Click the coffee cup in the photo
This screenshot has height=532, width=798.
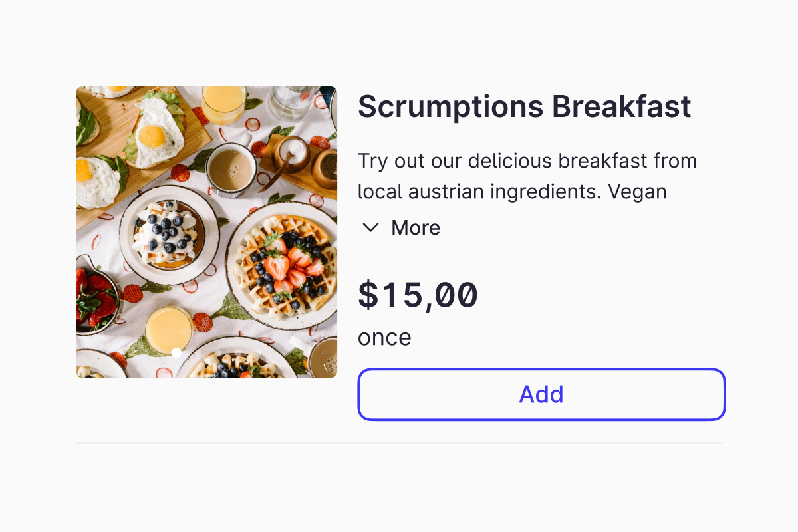point(230,168)
